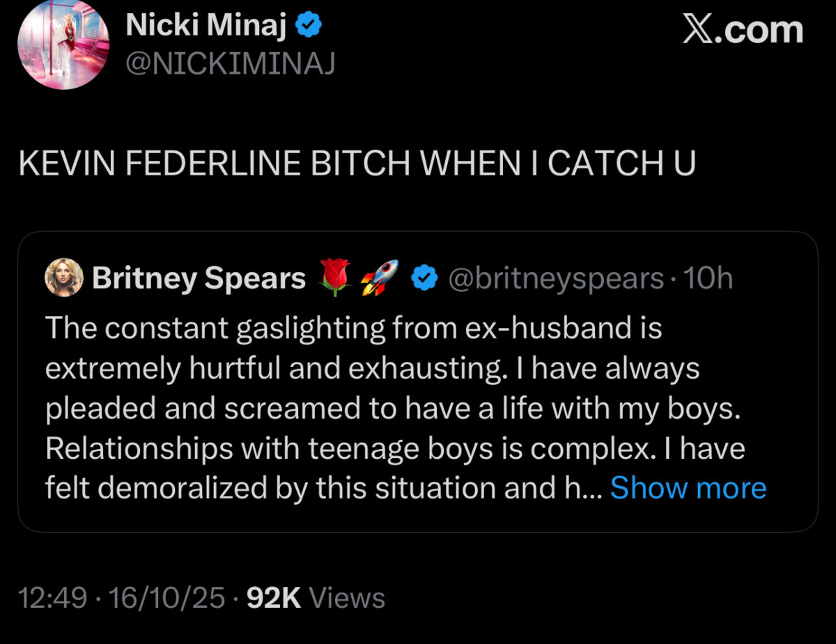Viewport: 836px width, 644px height.
Task: Click verified badge beside Nicki Minaj
Action: click(309, 26)
